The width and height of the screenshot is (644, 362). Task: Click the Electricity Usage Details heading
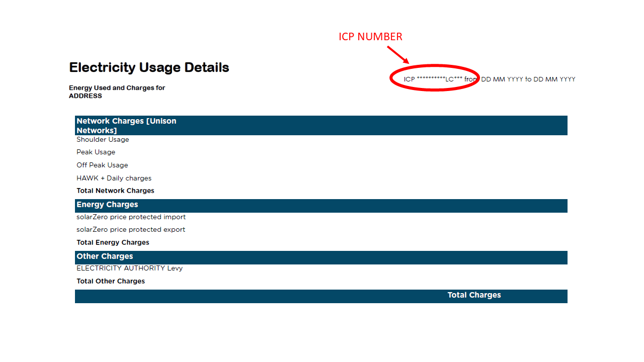click(x=149, y=67)
